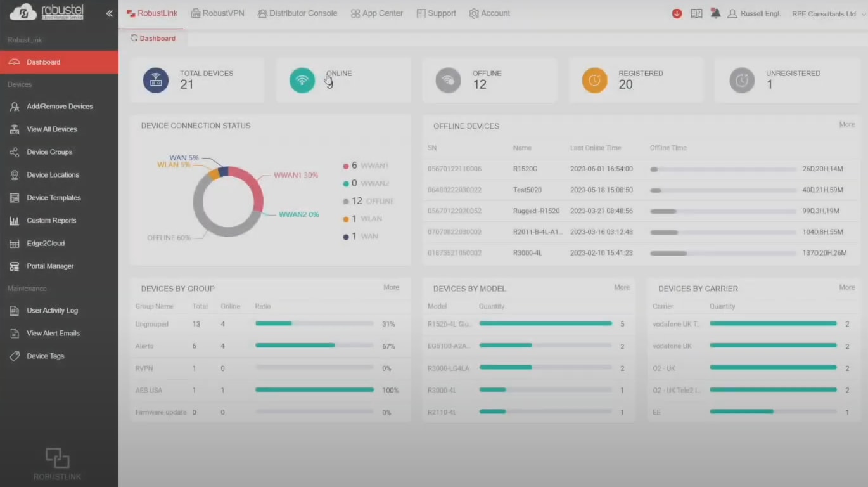Select the Dashboard page tab
Viewport: 868px width, 487px height.
click(153, 38)
